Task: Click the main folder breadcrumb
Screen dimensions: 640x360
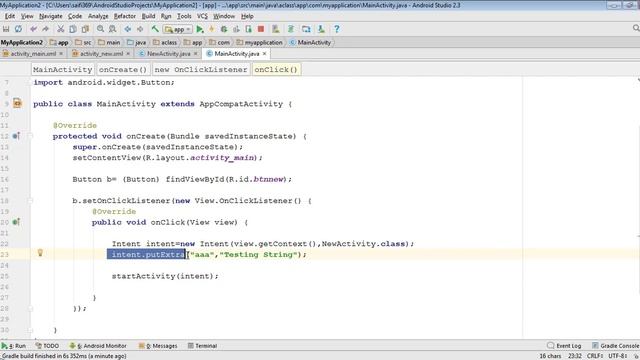Action: pos(109,42)
